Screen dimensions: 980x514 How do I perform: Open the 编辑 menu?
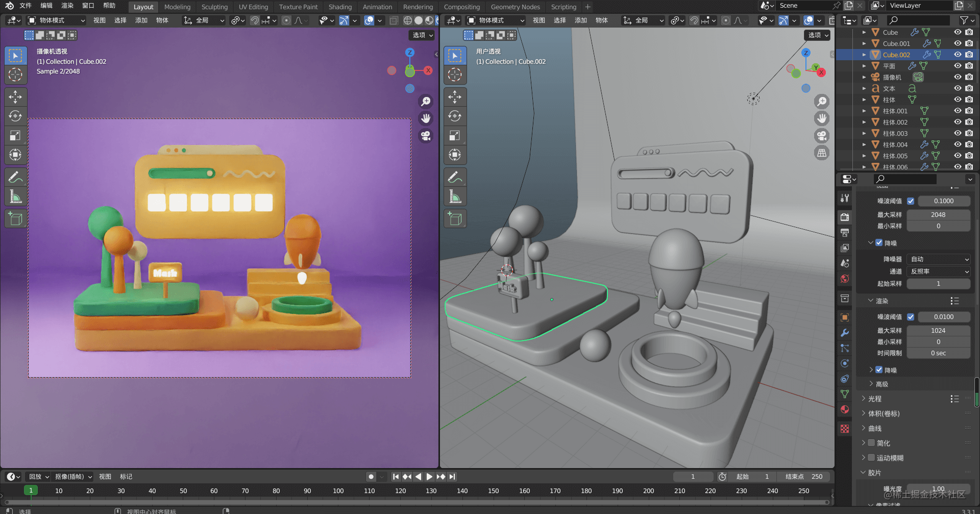pos(46,6)
